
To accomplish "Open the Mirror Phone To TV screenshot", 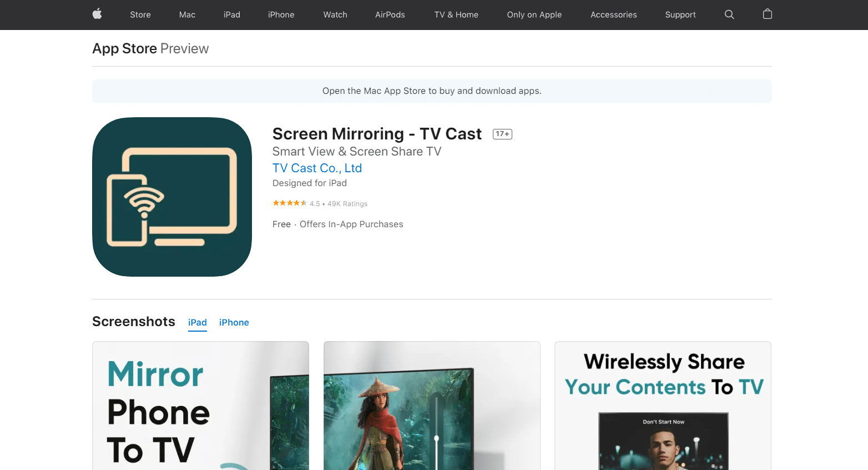I will click(x=200, y=406).
